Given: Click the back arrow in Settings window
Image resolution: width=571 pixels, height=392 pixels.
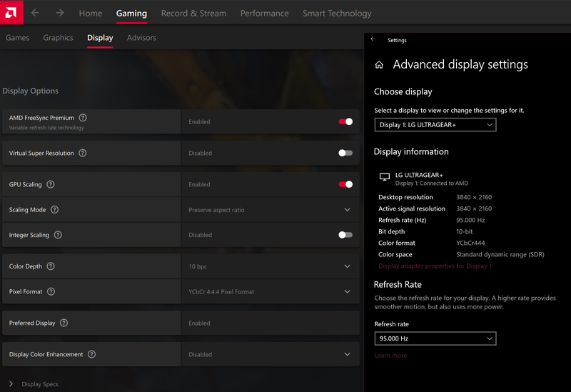Looking at the screenshot, I should click(373, 39).
